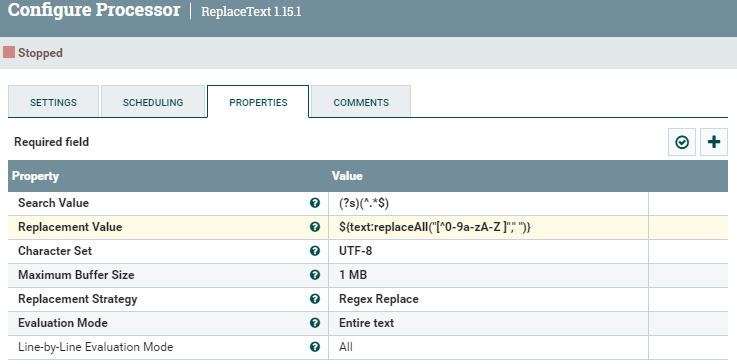Open the Comments tab
The image size is (737, 364).
pos(361,102)
